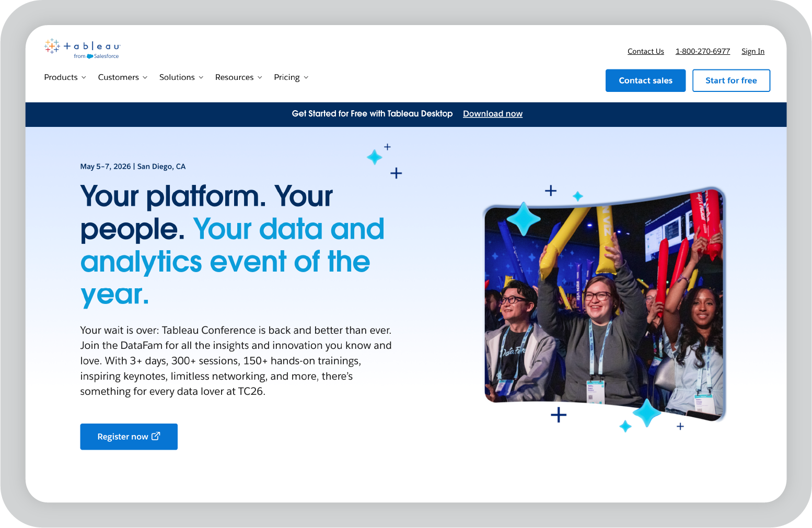Expand the Solutions chevron
The width and height of the screenshot is (812, 528).
coord(201,78)
